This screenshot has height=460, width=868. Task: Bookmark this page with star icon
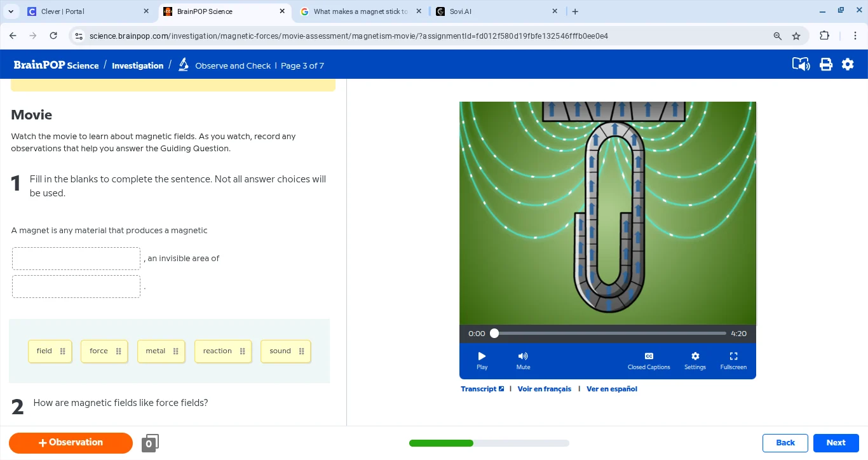[796, 36]
